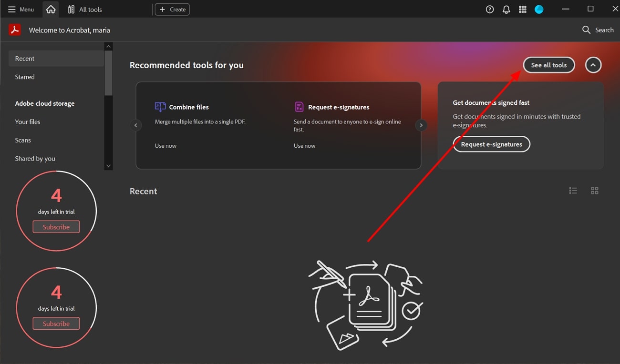This screenshot has height=364, width=620.
Task: Go to the Home icon tab
Action: click(51, 10)
